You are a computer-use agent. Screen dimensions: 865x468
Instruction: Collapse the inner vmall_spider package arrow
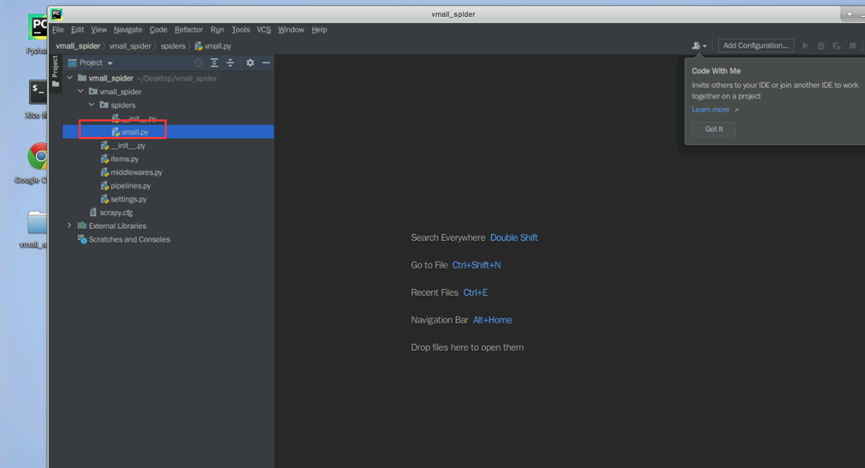81,91
